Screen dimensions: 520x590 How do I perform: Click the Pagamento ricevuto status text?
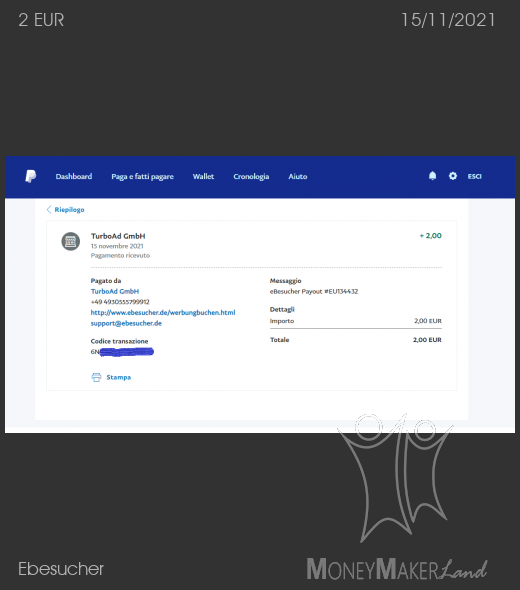point(120,255)
